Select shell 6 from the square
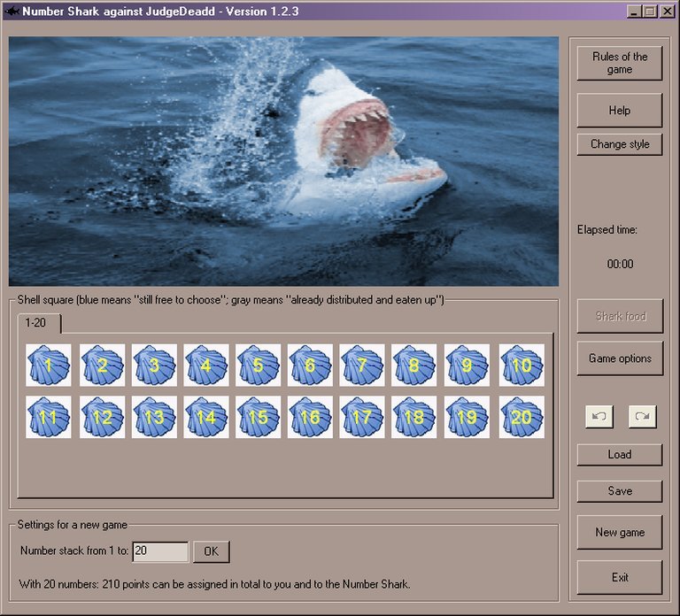The width and height of the screenshot is (680, 616). [x=310, y=365]
